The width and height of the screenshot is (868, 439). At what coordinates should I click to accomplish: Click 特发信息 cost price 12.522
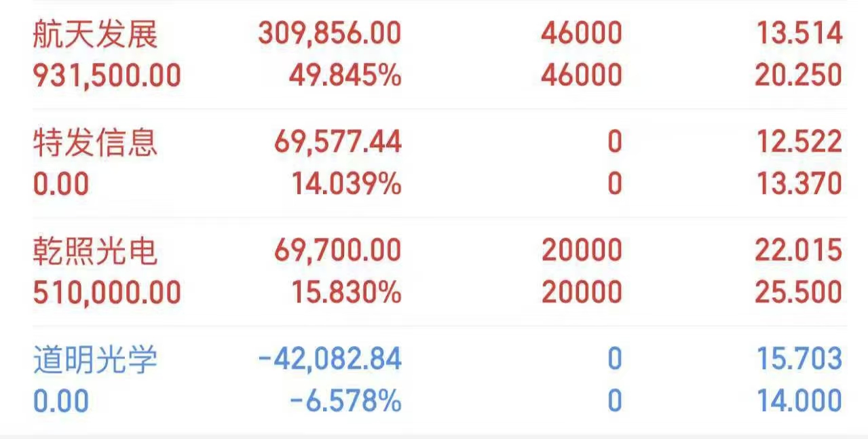click(799, 142)
